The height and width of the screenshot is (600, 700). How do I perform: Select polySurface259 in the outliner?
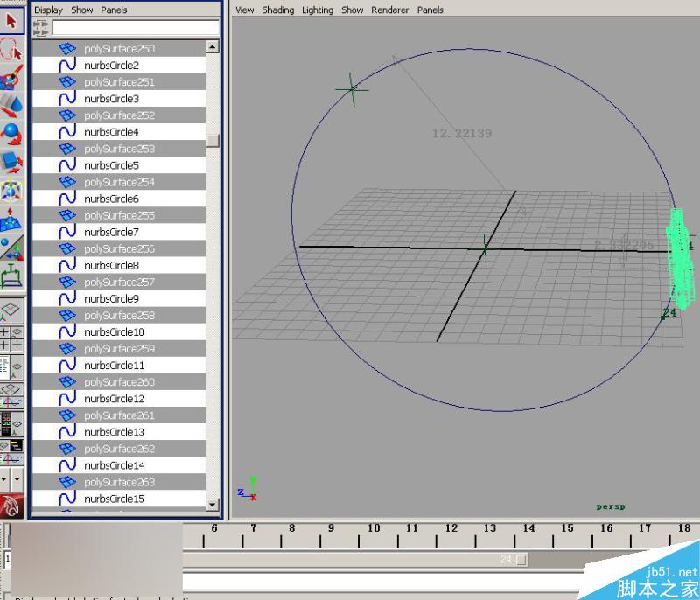119,348
